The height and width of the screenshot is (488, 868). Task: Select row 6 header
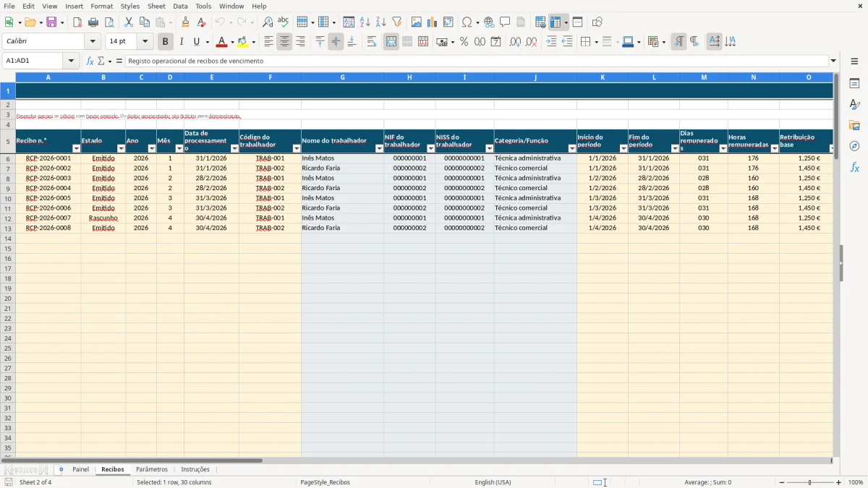point(8,158)
